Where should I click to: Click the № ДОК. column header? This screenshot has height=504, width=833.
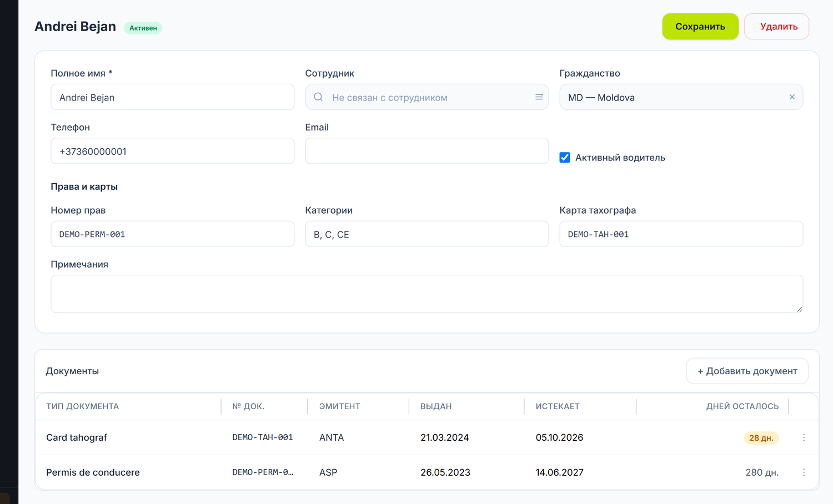[x=248, y=406]
